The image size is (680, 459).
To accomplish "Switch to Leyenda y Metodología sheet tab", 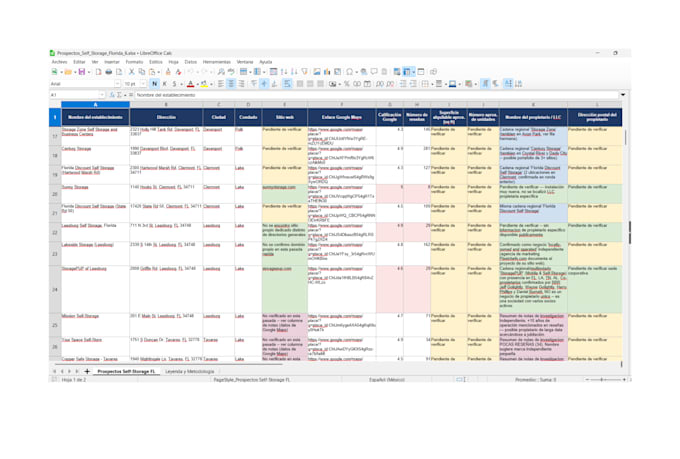I will [x=190, y=371].
